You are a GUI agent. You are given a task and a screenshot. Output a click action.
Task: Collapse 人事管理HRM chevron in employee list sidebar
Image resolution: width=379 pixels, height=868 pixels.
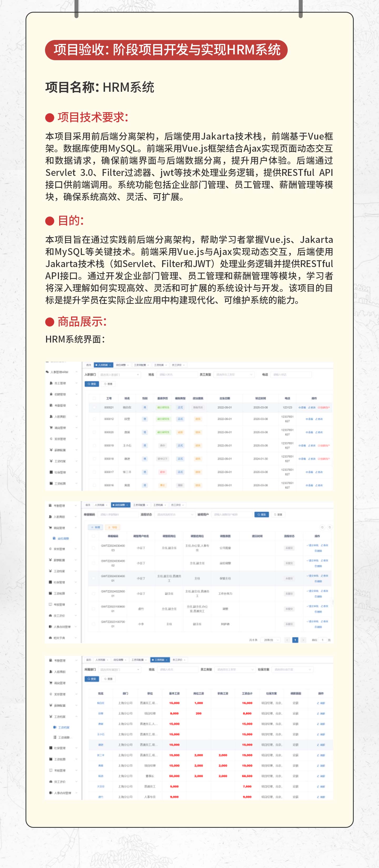point(77,372)
